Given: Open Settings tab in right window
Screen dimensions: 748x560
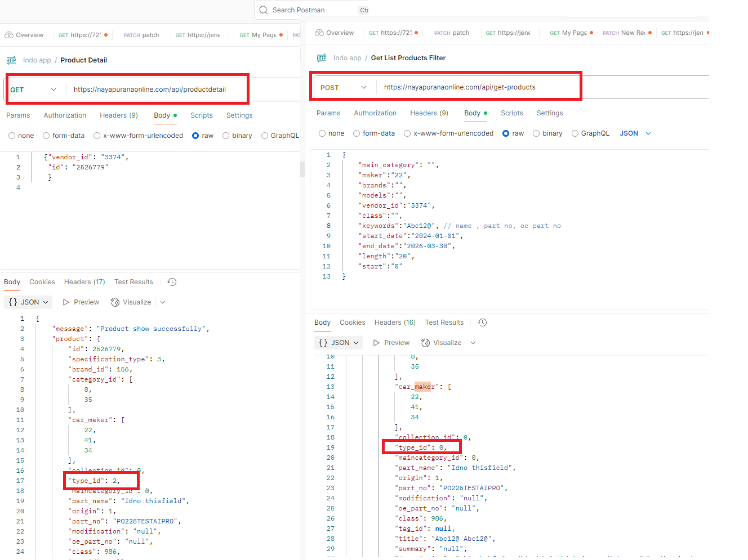Looking at the screenshot, I should point(550,113).
